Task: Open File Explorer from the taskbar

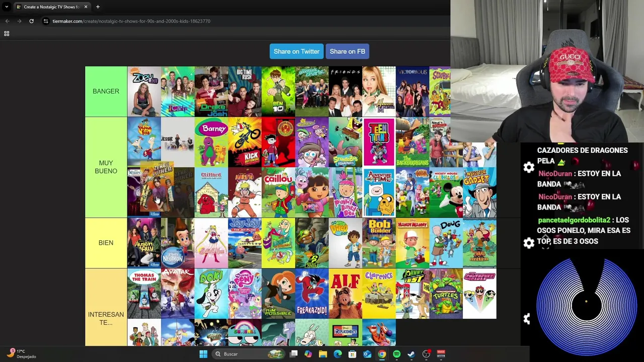Action: click(323, 354)
